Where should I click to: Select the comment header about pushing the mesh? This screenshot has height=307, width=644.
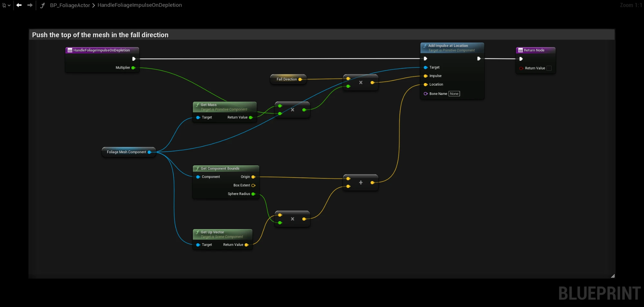[x=322, y=35]
